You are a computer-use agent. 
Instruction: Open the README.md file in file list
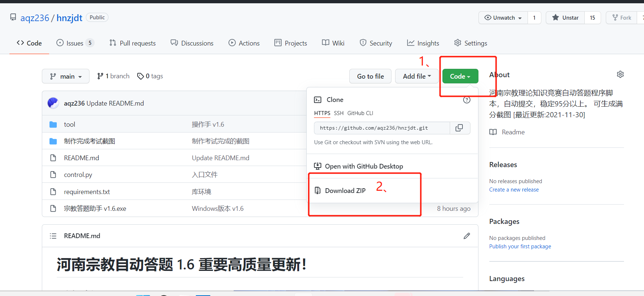(82, 158)
